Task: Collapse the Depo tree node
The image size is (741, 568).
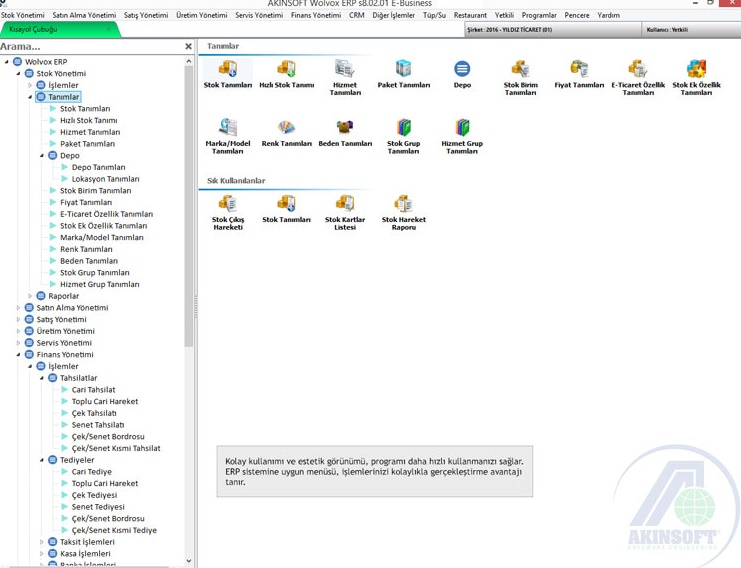Action: 42,155
